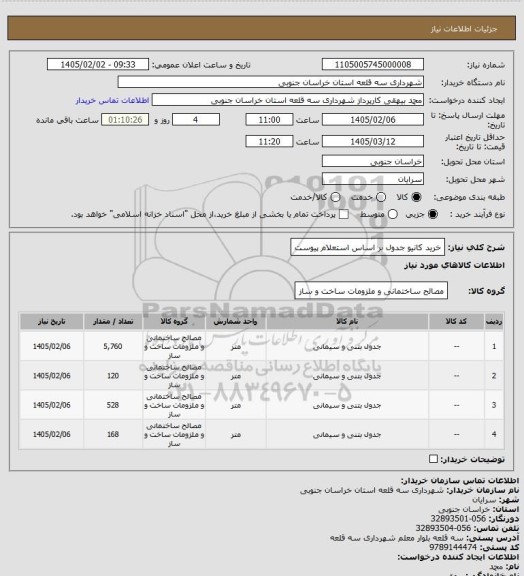Click the delivery city سرایان field
Image resolution: width=524 pixels, height=576 pixels.
[x=373, y=179]
